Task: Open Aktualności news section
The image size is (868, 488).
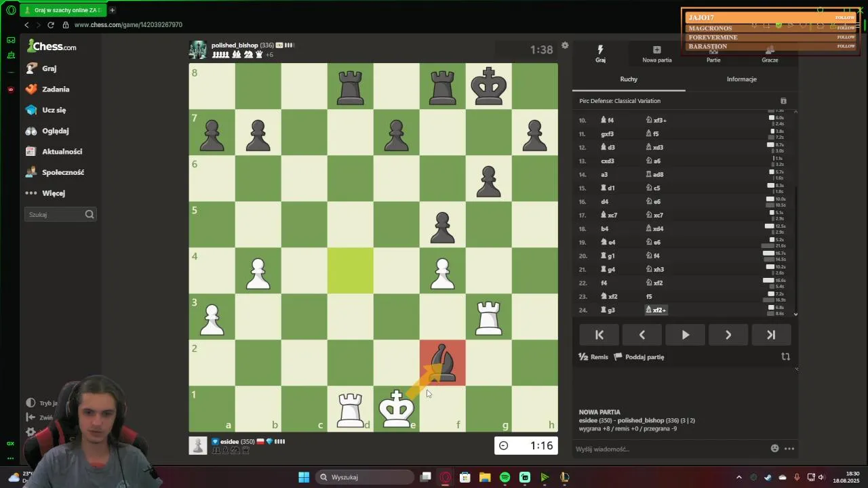Action: pos(54,152)
